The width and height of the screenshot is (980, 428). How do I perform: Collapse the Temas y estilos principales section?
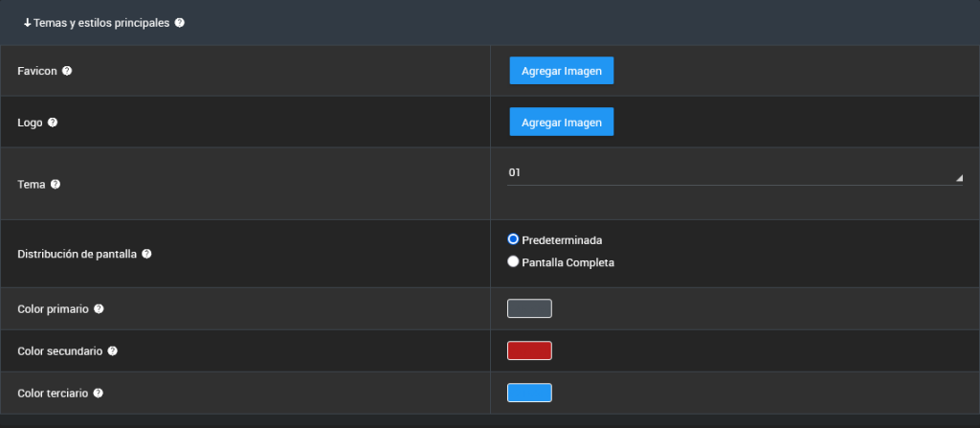click(x=96, y=22)
